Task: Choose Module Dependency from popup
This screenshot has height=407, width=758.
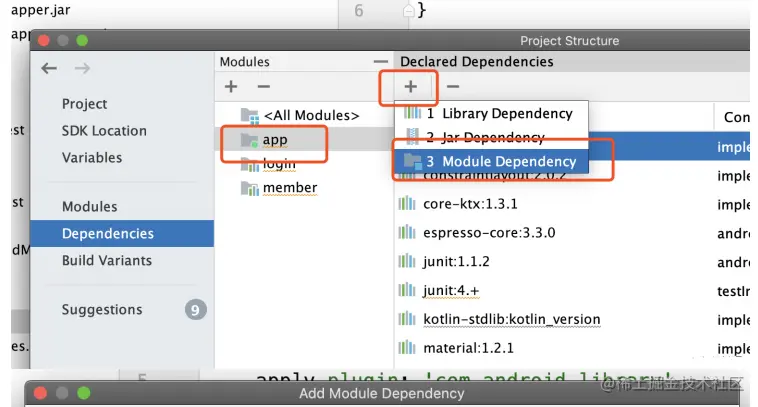Action: coord(492,161)
